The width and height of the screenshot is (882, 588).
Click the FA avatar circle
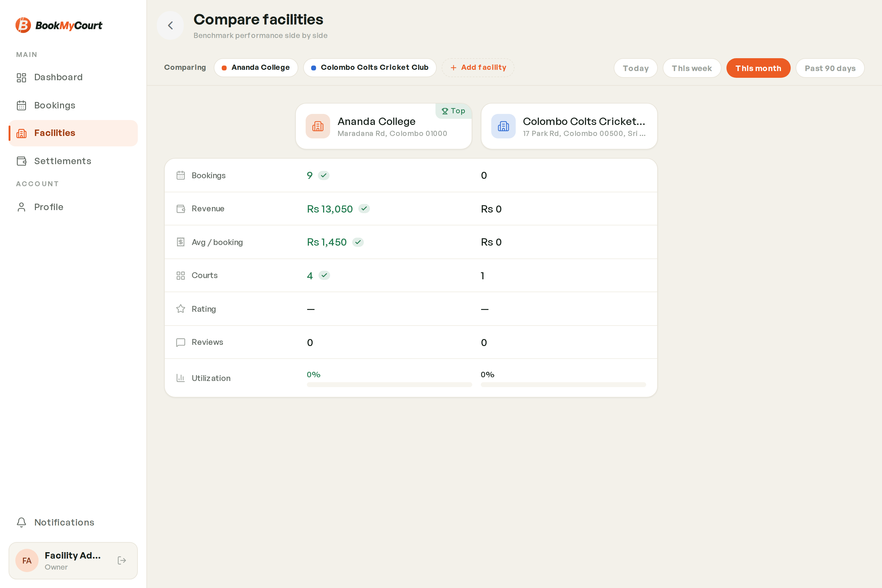(27, 560)
